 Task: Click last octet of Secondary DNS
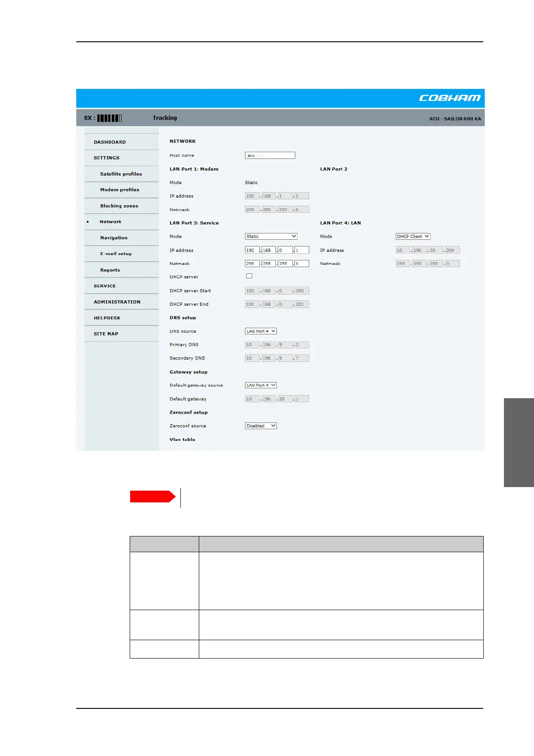point(302,358)
